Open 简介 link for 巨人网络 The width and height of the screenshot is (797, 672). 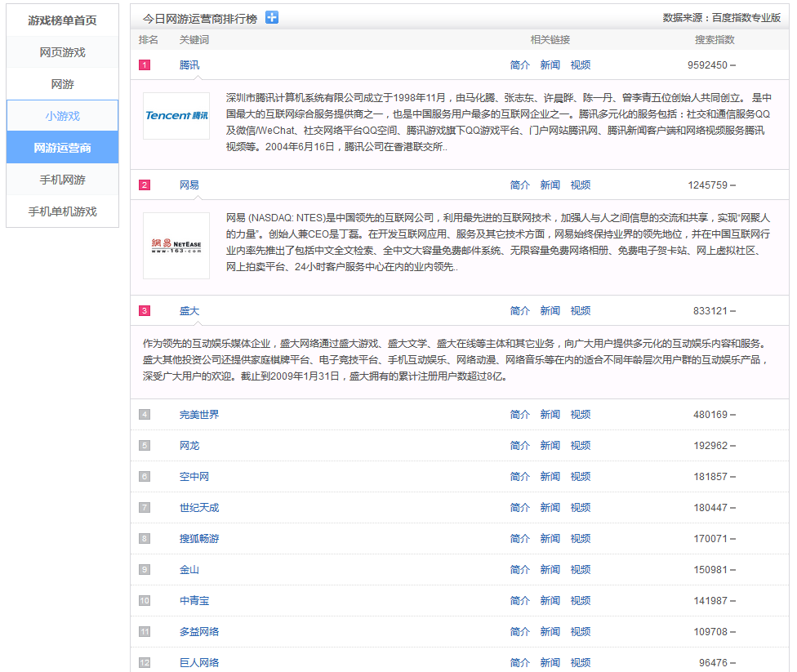click(520, 662)
